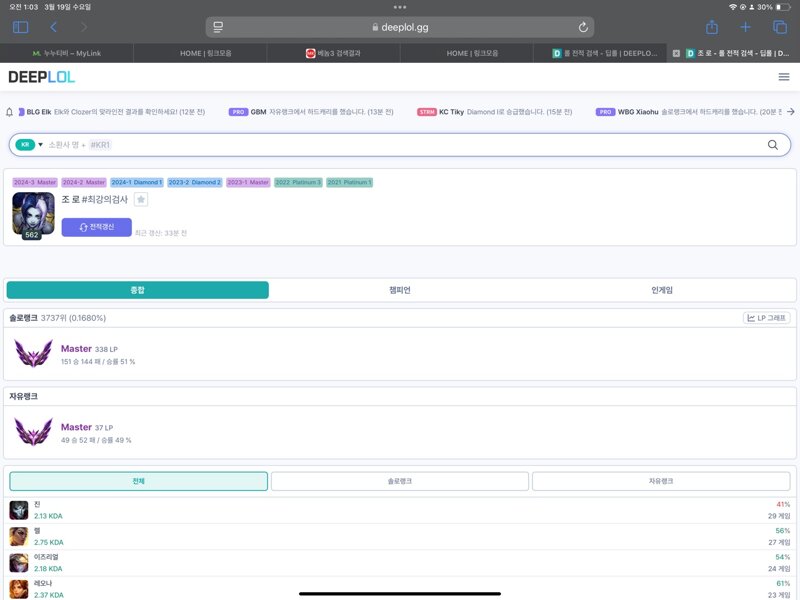800x600 pixels.
Task: Go back with the Safari back arrow
Action: click(54, 27)
